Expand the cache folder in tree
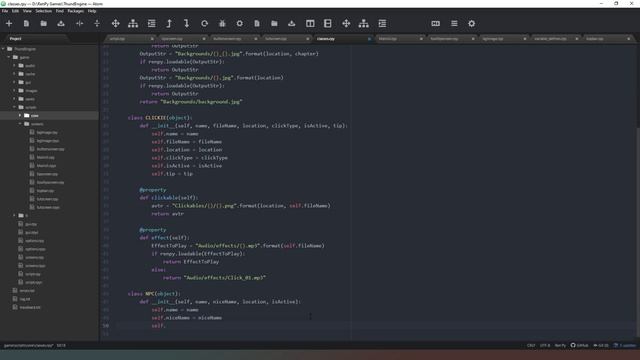640x360 pixels. tap(14, 74)
